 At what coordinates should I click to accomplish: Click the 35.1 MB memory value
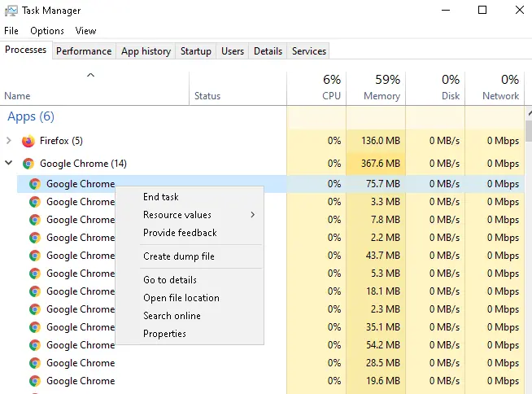[x=383, y=327]
